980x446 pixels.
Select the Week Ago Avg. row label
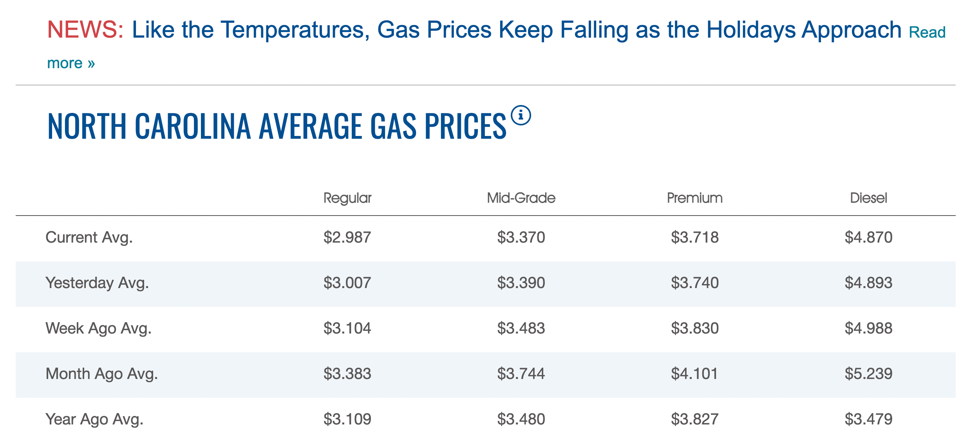[98, 328]
